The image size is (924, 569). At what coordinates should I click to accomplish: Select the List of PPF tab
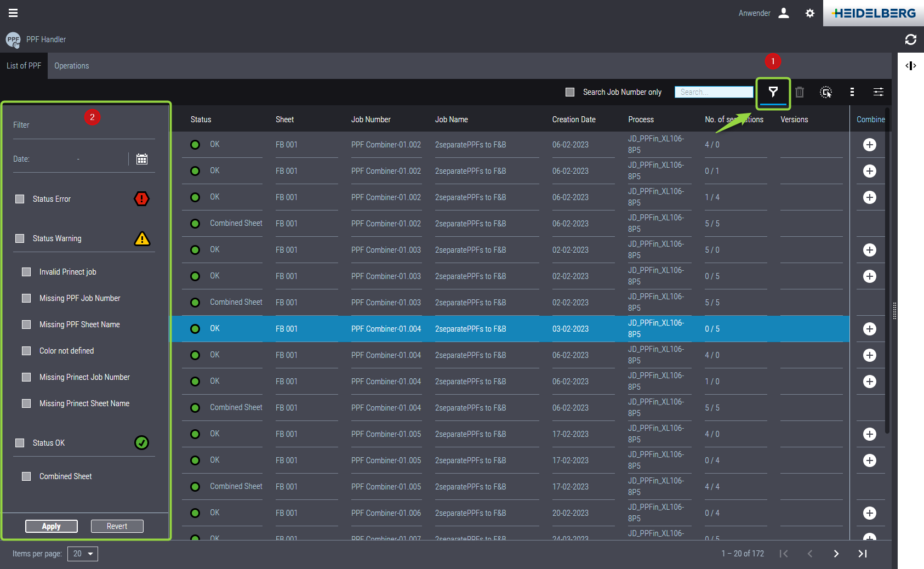click(x=24, y=66)
